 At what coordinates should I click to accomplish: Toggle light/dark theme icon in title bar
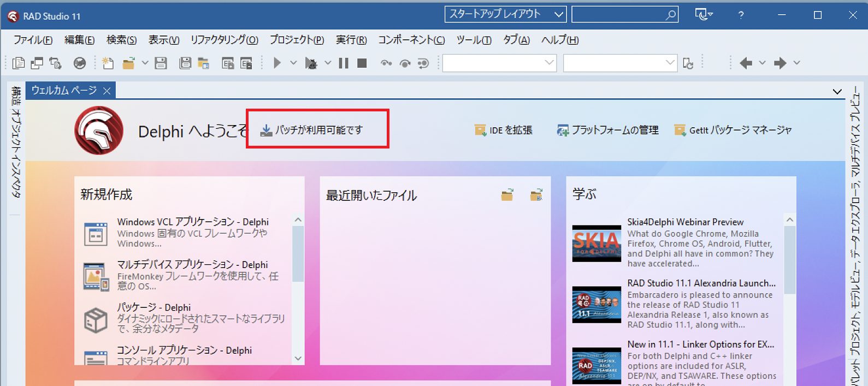coord(704,15)
